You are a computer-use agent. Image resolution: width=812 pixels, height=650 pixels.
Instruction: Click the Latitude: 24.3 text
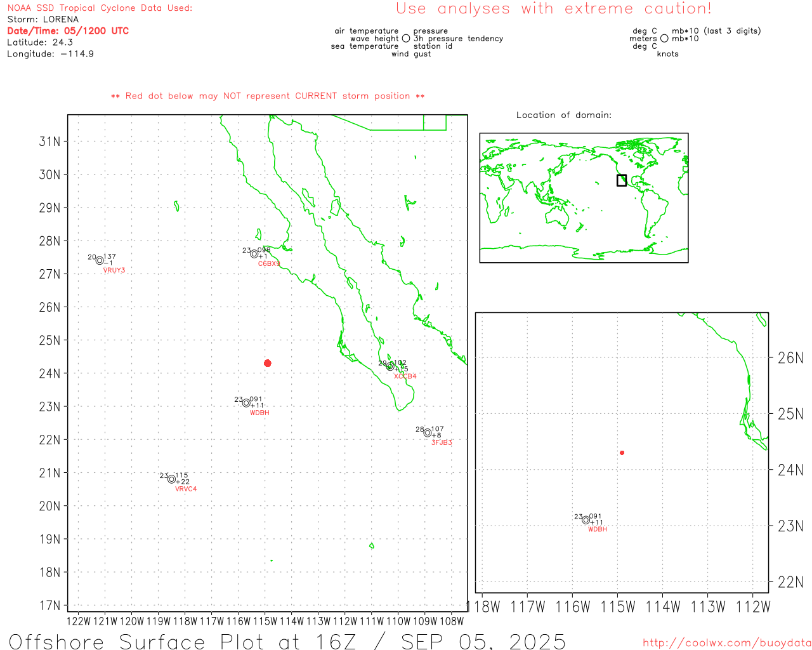click(40, 43)
